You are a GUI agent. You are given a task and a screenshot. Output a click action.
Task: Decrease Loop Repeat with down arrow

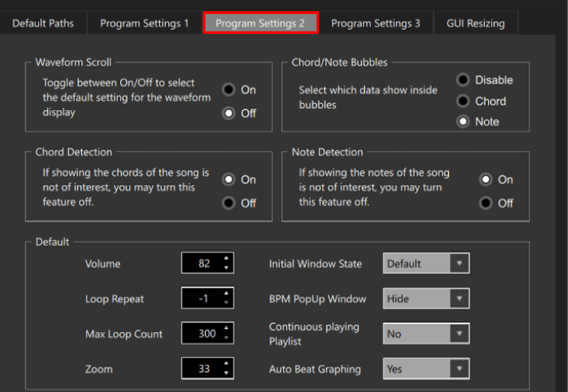(226, 303)
